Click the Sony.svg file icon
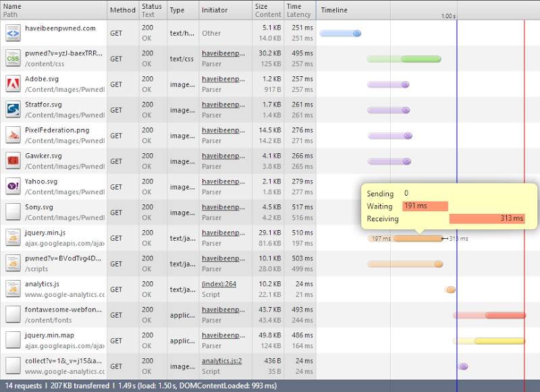The height and width of the screenshot is (392, 540). tap(11, 212)
